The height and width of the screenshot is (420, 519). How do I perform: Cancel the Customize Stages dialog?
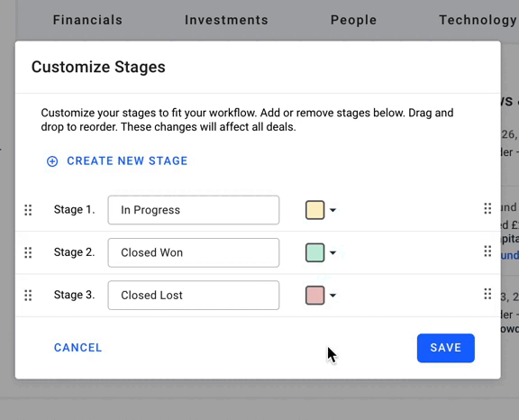77,348
